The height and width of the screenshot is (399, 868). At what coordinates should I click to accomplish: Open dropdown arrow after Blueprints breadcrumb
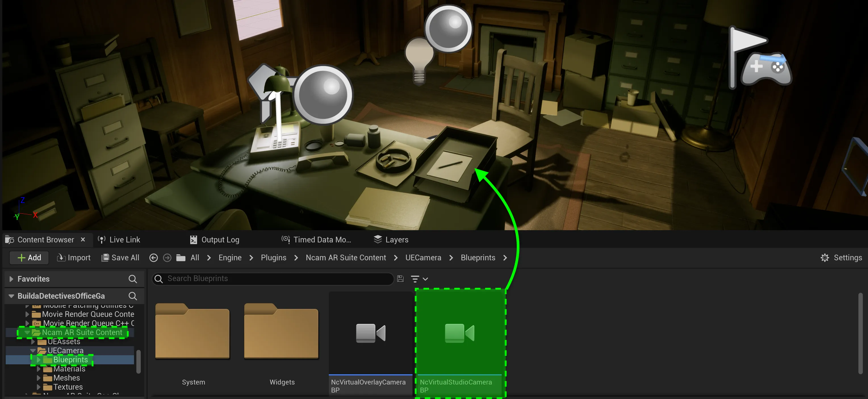coord(505,258)
